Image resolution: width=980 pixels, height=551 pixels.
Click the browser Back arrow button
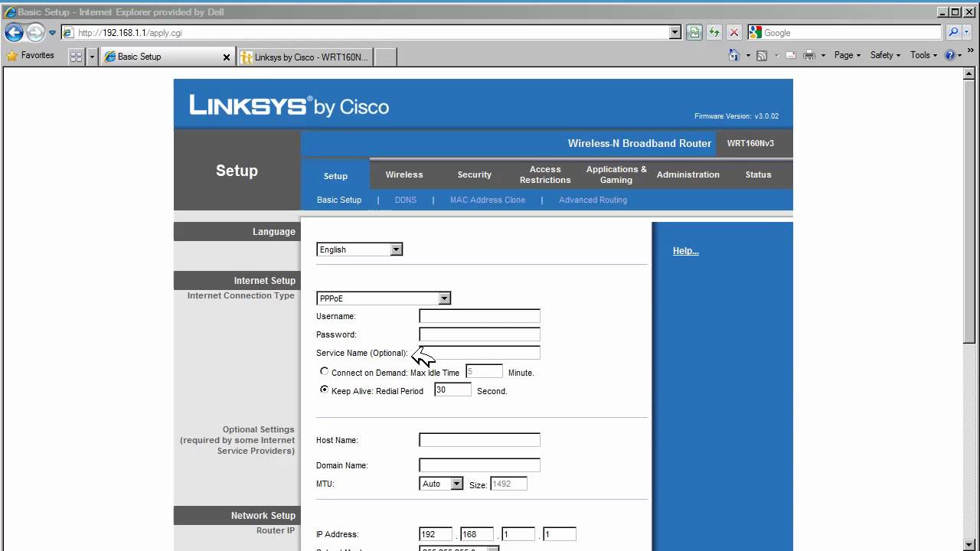(x=14, y=32)
